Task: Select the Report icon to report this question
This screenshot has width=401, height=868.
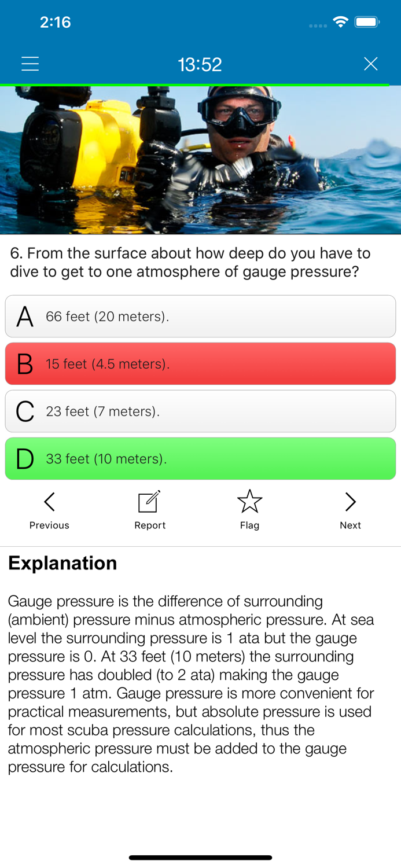Action: 150,502
